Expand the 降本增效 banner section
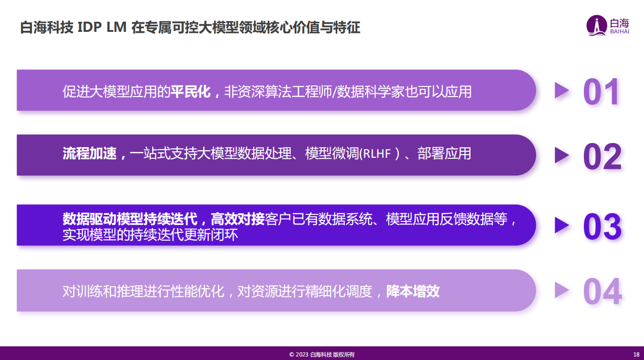644x360 pixels. tap(277, 290)
